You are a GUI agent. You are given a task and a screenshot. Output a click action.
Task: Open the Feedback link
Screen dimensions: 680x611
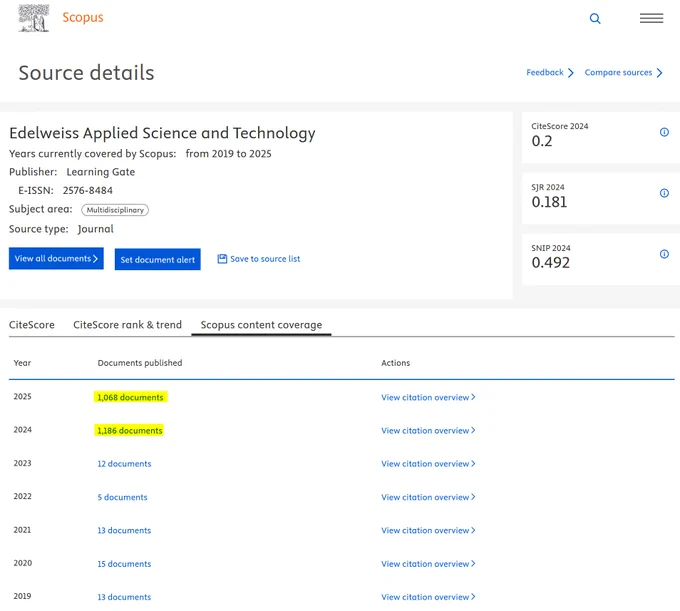[549, 72]
